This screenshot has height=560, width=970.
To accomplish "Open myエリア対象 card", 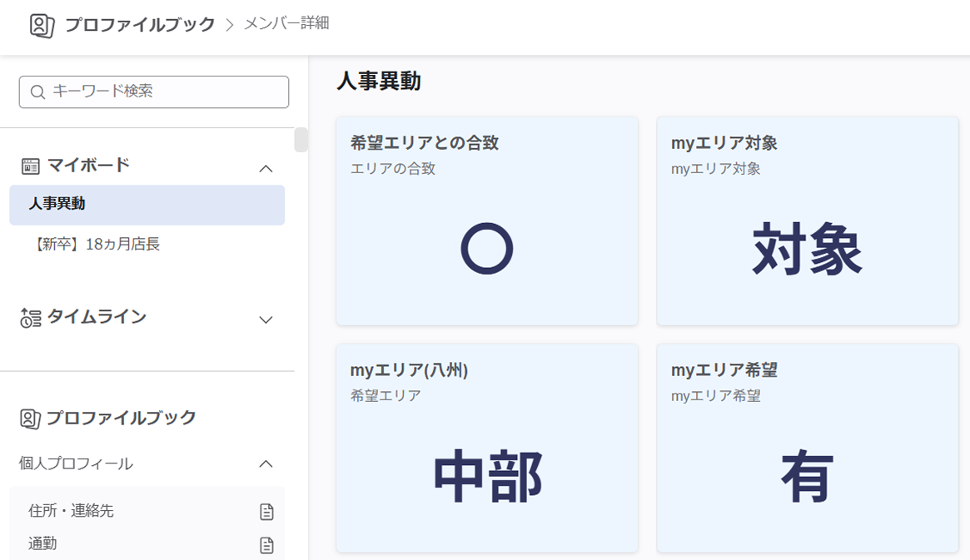I will coord(808,221).
